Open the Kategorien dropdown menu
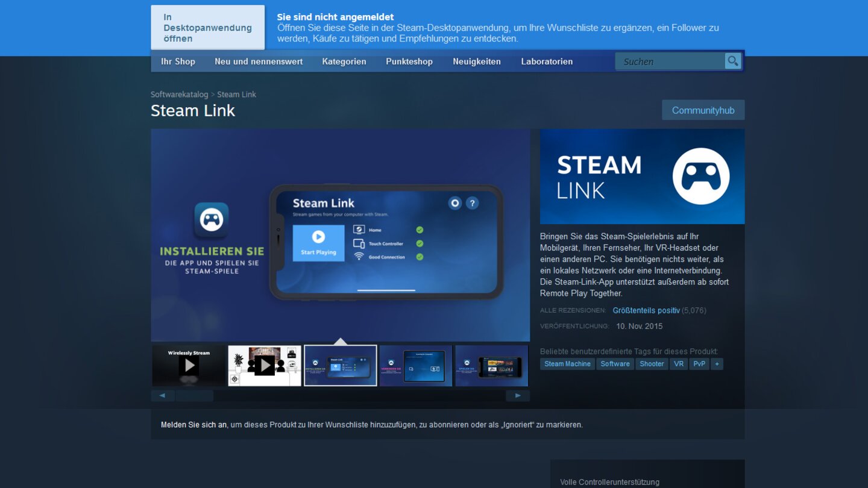This screenshot has height=488, width=868. [344, 61]
